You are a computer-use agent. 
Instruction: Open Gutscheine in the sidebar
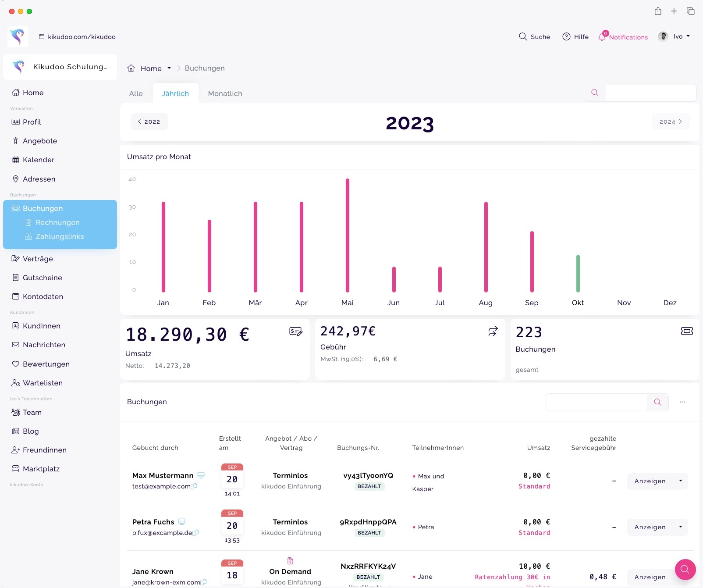42,278
